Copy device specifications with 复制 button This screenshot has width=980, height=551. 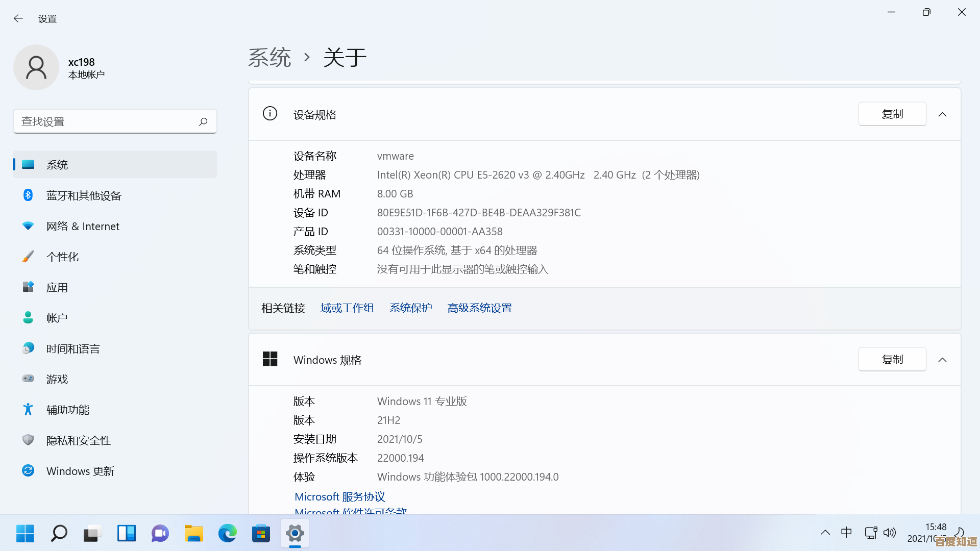coord(892,114)
